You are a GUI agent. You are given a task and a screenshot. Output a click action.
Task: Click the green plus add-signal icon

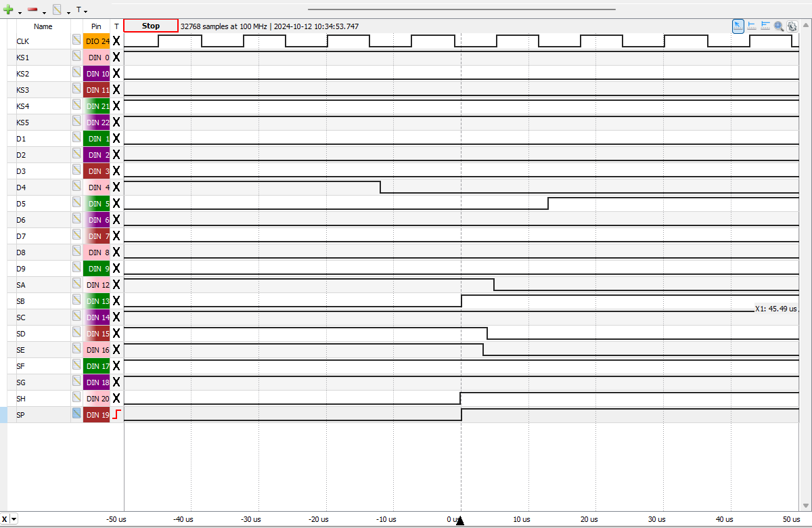pyautogui.click(x=8, y=10)
